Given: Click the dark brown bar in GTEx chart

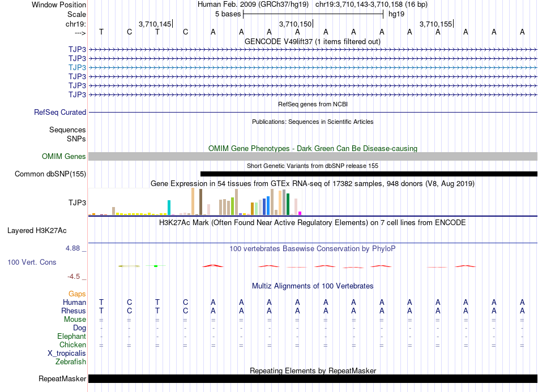Looking at the screenshot, I should pyautogui.click(x=200, y=202).
